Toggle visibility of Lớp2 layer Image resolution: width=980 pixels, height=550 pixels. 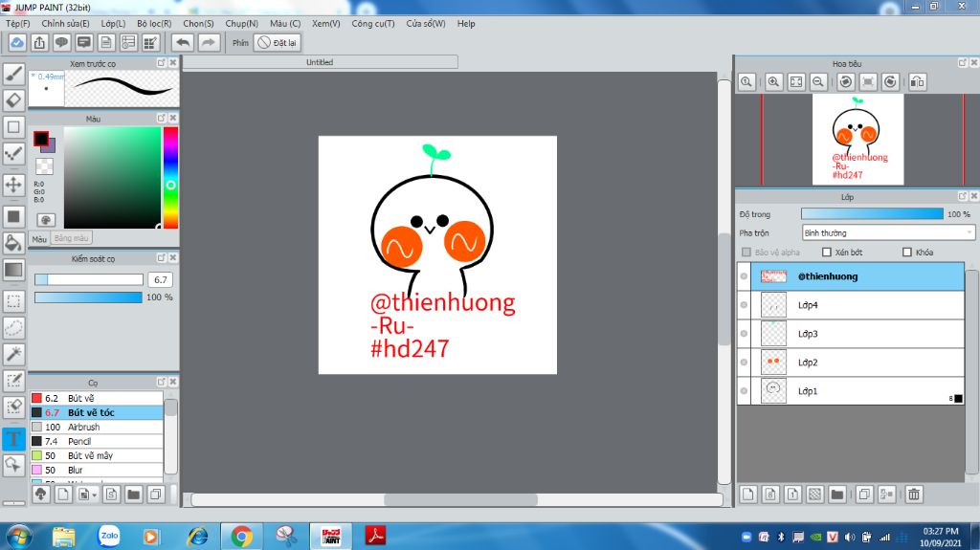[x=744, y=363]
